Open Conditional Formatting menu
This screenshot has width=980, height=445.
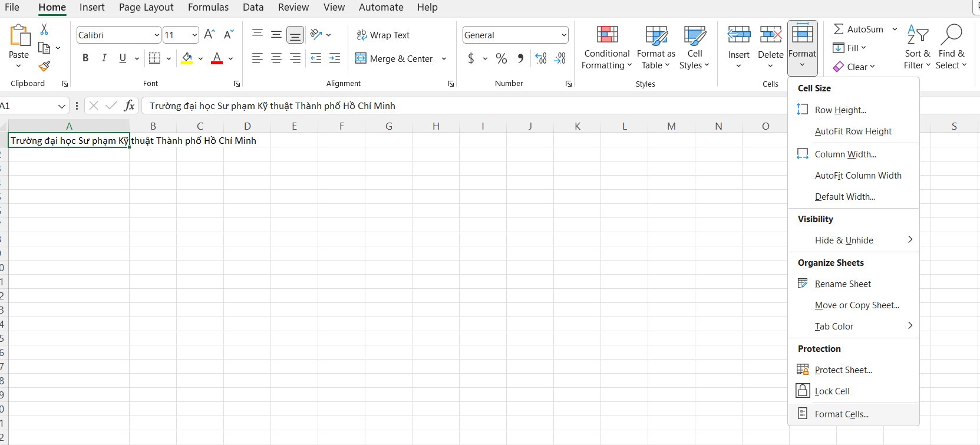pyautogui.click(x=607, y=48)
